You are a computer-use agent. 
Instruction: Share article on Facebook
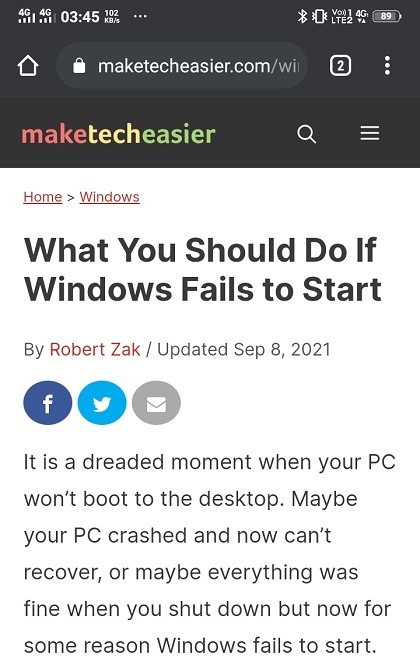pyautogui.click(x=48, y=403)
